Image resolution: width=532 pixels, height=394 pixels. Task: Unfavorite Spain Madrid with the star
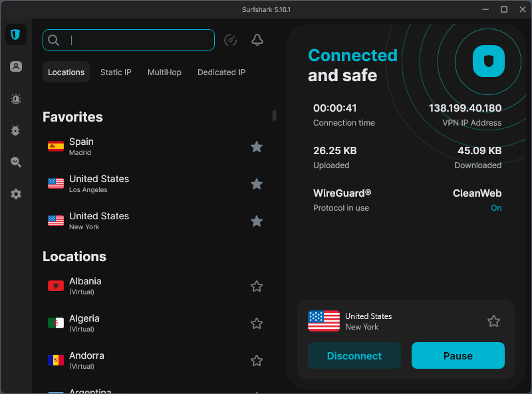pos(257,147)
